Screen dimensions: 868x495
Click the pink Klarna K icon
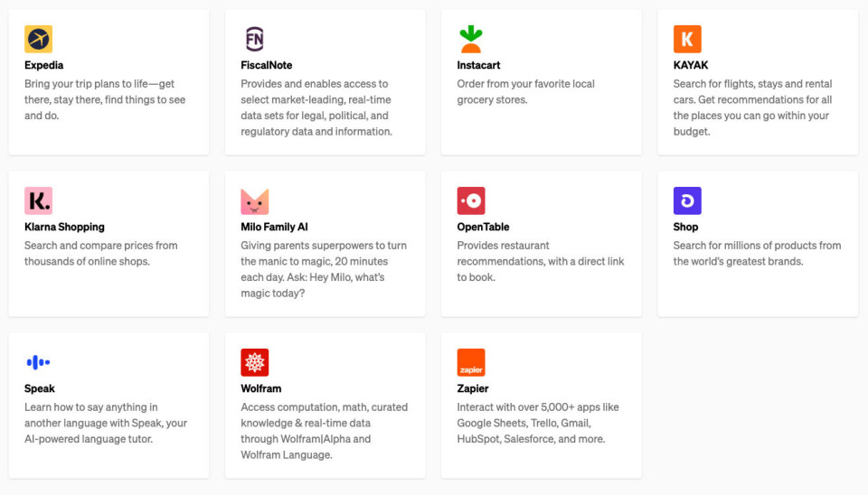point(38,201)
